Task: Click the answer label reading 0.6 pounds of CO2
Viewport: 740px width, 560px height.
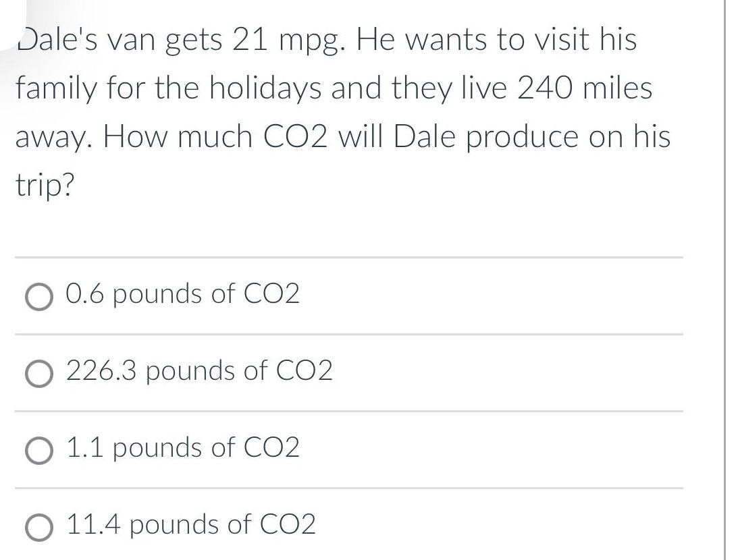Action: (x=182, y=294)
